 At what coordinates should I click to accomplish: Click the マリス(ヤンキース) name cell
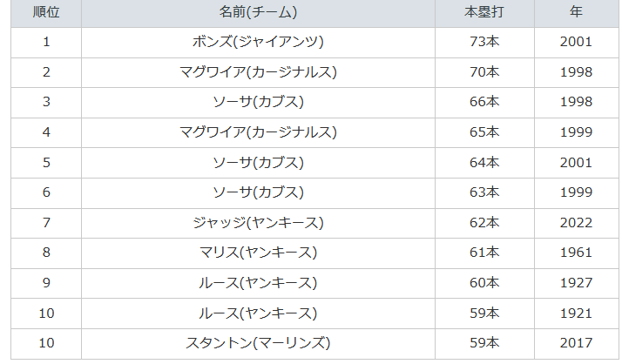pos(258,253)
